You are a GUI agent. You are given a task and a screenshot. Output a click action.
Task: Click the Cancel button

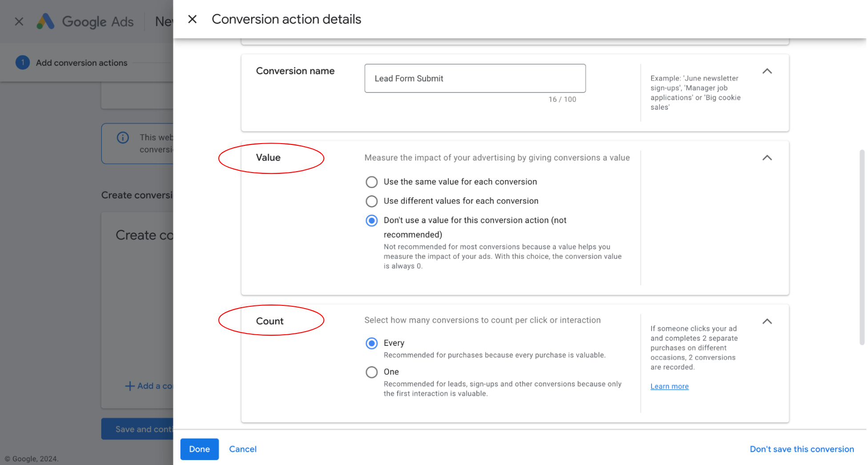(x=242, y=449)
